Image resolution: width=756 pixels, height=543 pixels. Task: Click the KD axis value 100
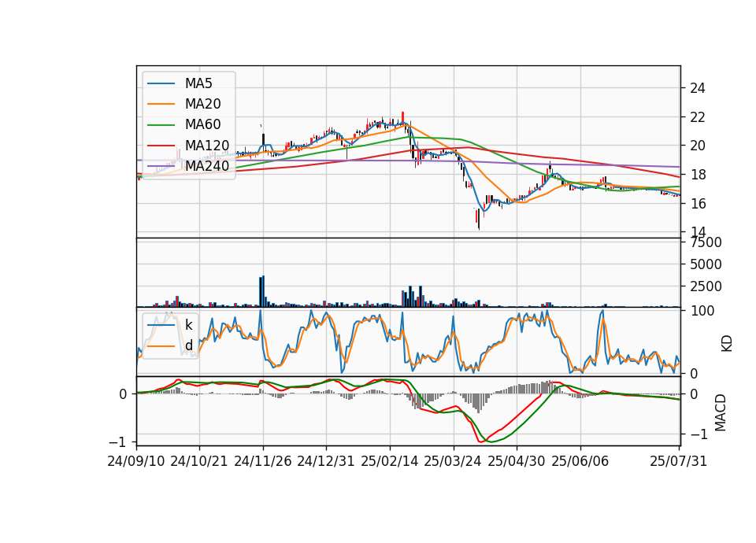(x=702, y=311)
